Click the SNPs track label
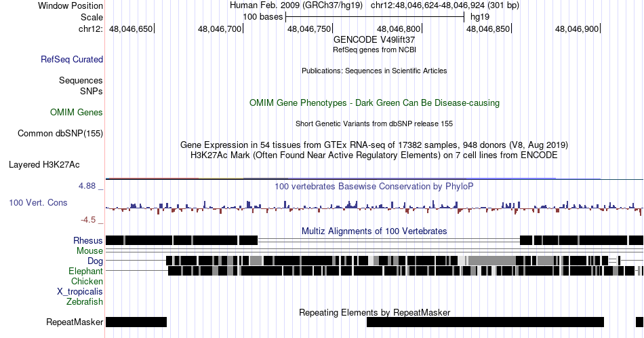The height and width of the screenshot is (338, 644). [x=92, y=91]
